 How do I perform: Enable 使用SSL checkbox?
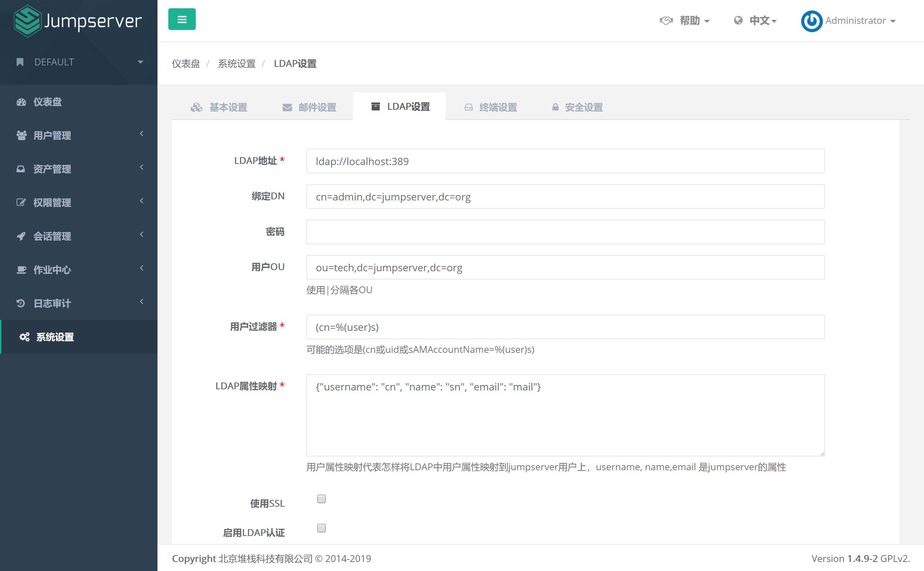tap(321, 499)
